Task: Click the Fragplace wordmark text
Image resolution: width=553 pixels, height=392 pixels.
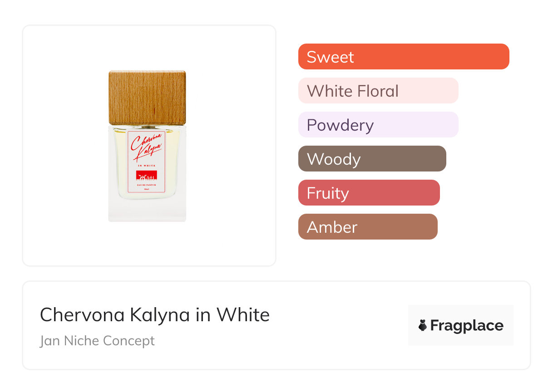Action: coord(467,325)
